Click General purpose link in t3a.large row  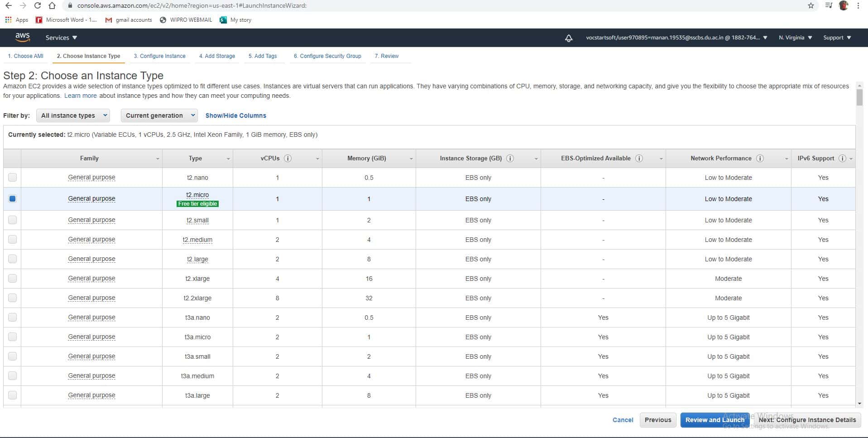point(91,395)
